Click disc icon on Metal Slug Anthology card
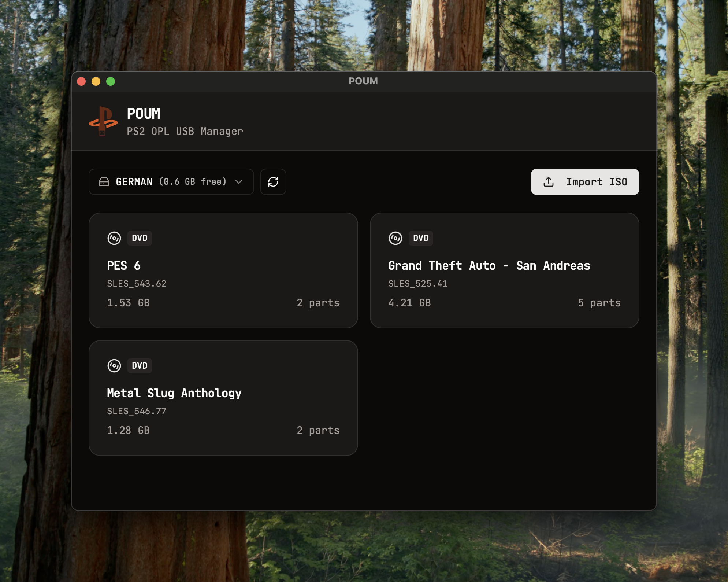Image resolution: width=728 pixels, height=582 pixels. click(114, 366)
